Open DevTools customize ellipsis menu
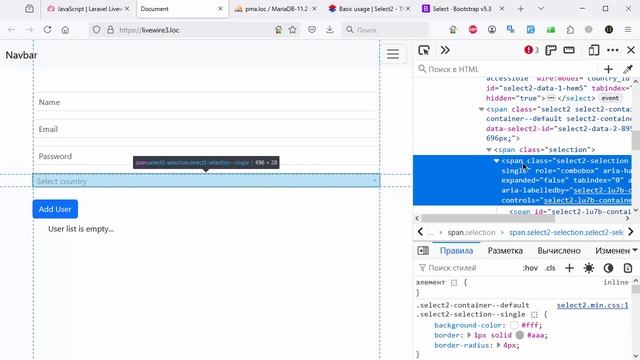The height and width of the screenshot is (360, 640). tap(612, 50)
